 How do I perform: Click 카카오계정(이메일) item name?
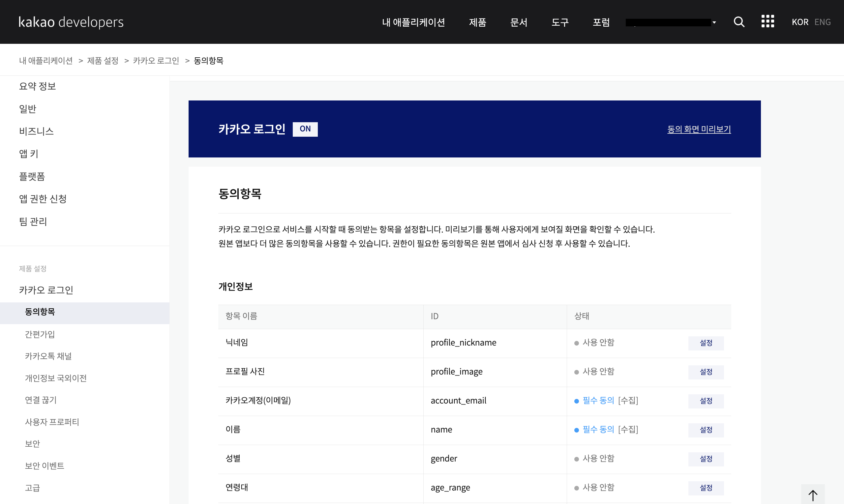(x=258, y=401)
